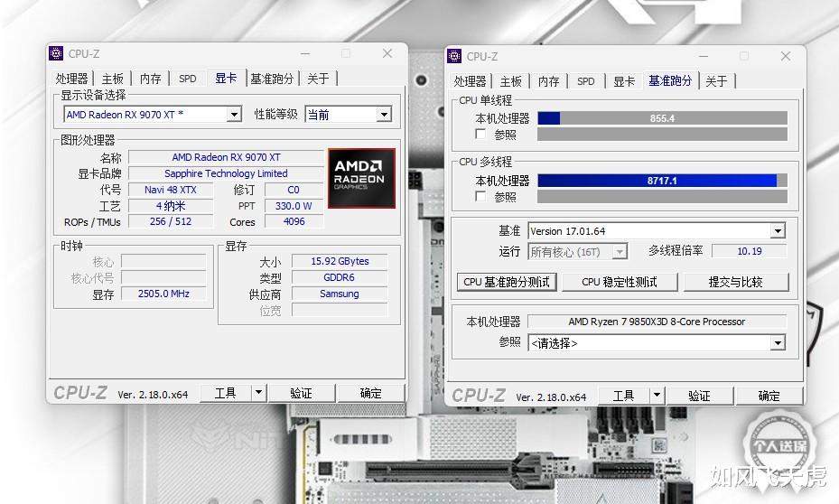Close the right CPU-Z window
This screenshot has height=504, width=839.
click(786, 56)
